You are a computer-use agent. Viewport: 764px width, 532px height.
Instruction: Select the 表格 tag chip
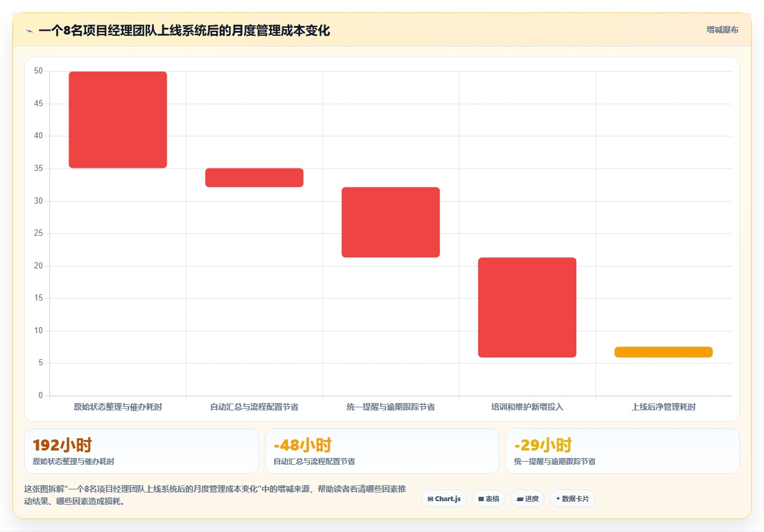[489, 499]
